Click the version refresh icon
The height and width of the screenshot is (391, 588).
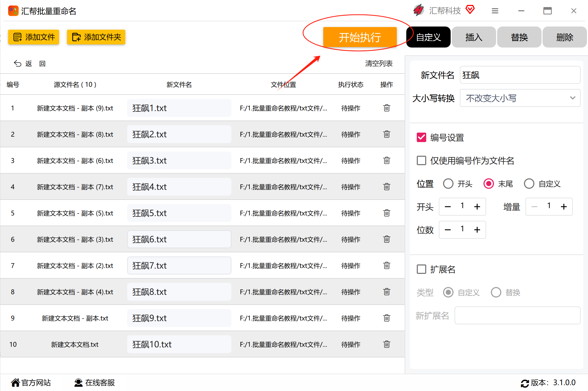525,383
